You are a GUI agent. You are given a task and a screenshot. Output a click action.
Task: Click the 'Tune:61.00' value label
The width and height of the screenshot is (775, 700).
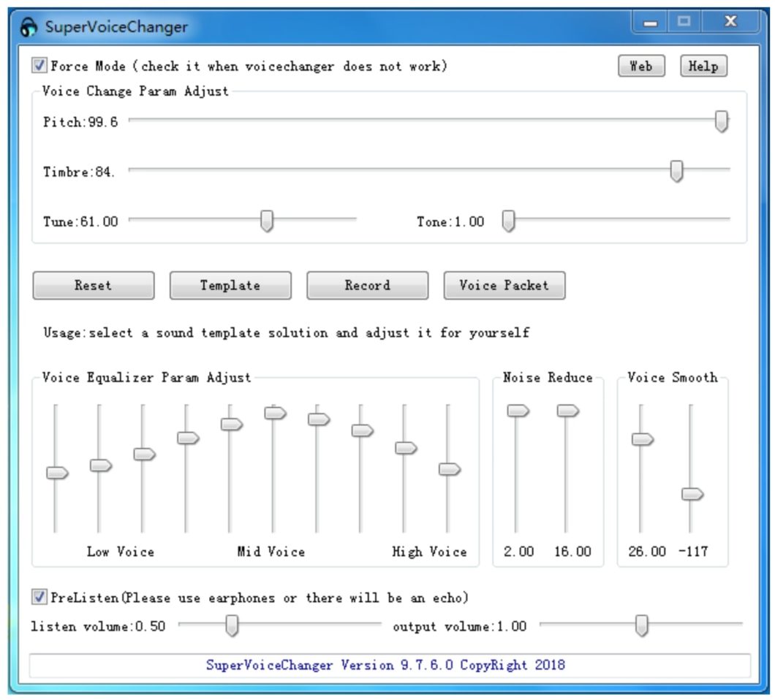(80, 221)
